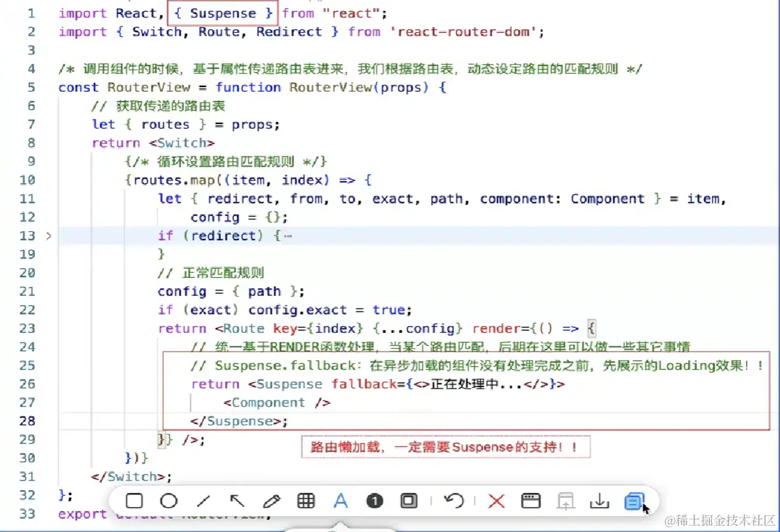Click the word Redirect in the import line
Viewport: 780px width, 532px height.
[289, 32]
